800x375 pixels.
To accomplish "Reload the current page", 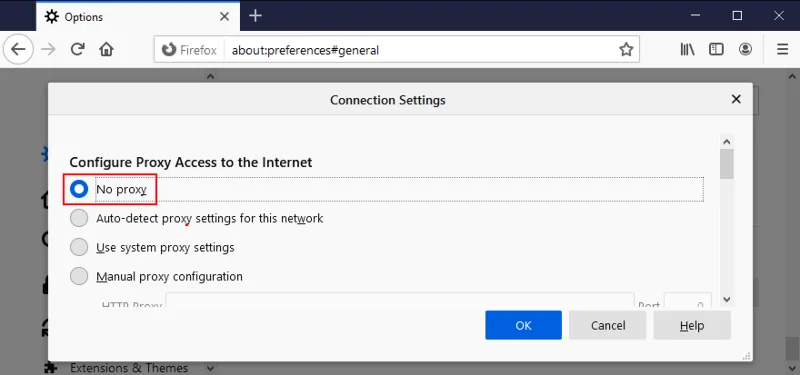I will 77,49.
